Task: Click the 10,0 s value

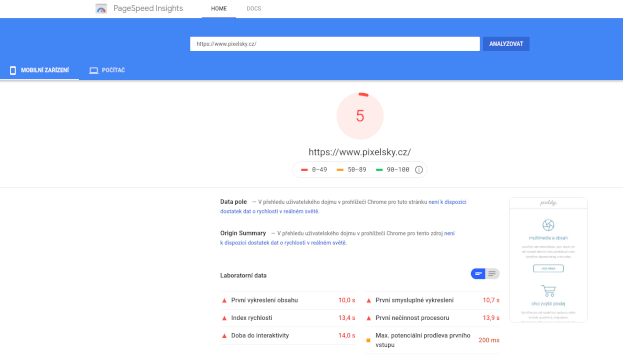Action: pyautogui.click(x=346, y=300)
